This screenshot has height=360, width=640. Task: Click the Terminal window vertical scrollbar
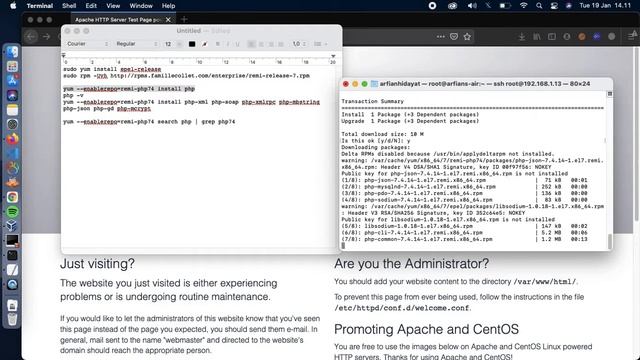[x=610, y=241]
